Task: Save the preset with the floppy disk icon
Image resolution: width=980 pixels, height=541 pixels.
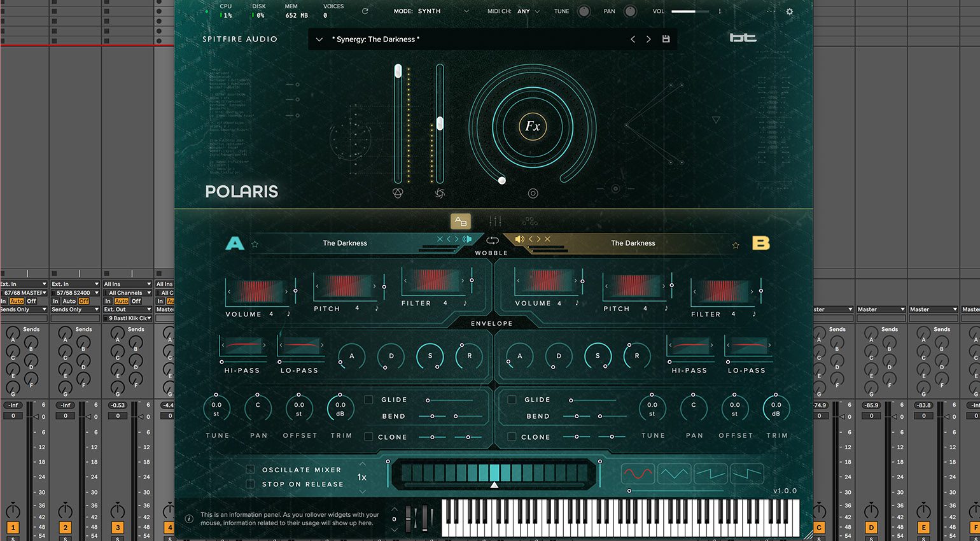Action: [x=666, y=39]
